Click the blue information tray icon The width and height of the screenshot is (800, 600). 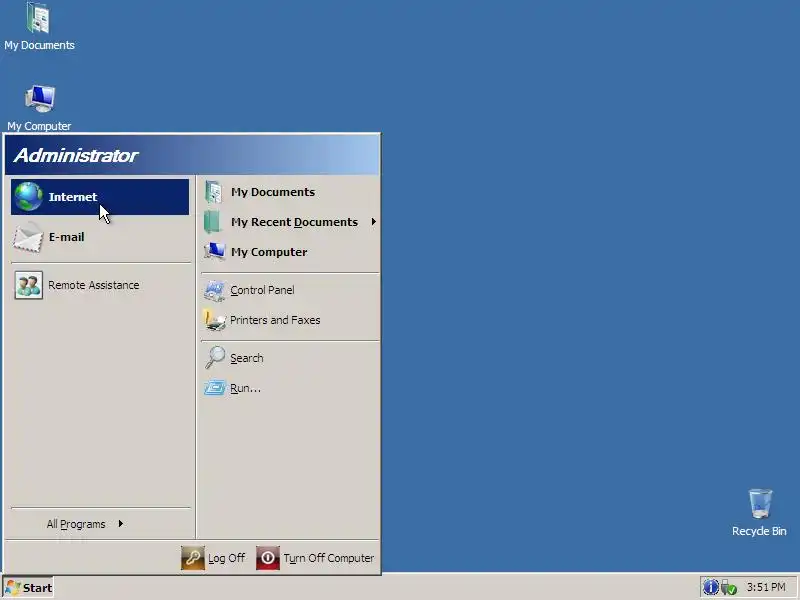pyautogui.click(x=711, y=587)
